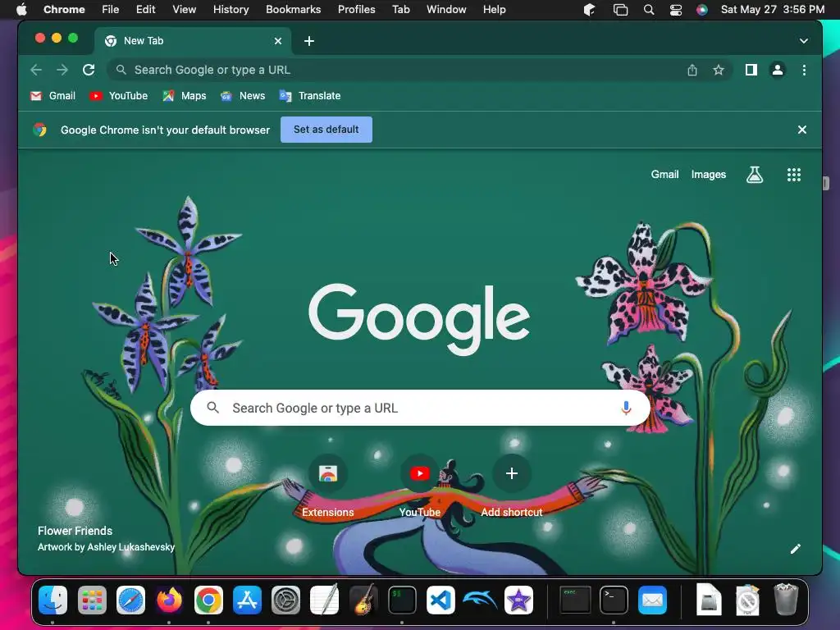Viewport: 840px width, 630px height.
Task: Click the browser back arrow
Action: tap(36, 70)
